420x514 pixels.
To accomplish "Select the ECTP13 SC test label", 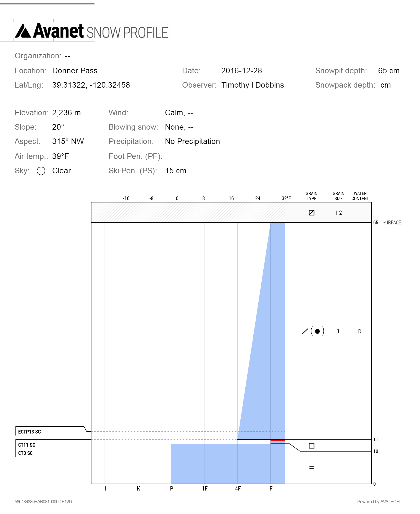I will pyautogui.click(x=30, y=432).
